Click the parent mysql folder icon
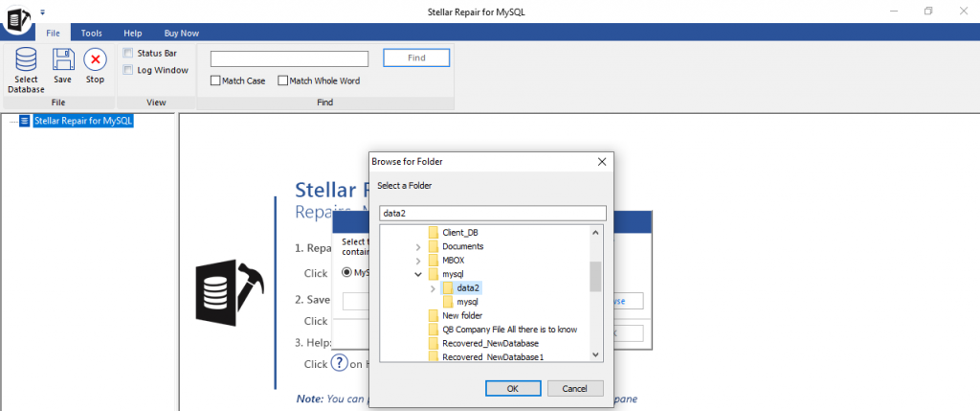980x411 pixels. pos(434,274)
